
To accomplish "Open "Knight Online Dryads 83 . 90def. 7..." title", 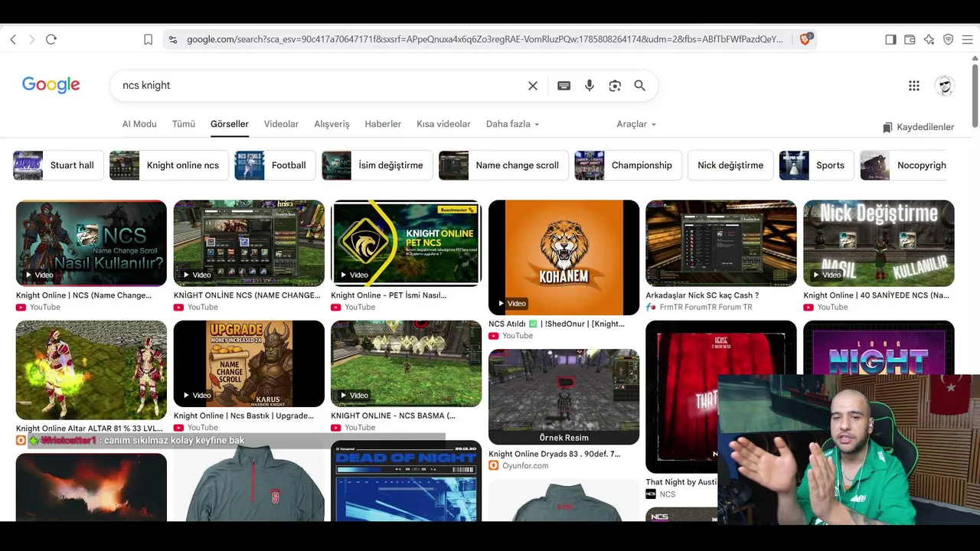I will click(554, 454).
